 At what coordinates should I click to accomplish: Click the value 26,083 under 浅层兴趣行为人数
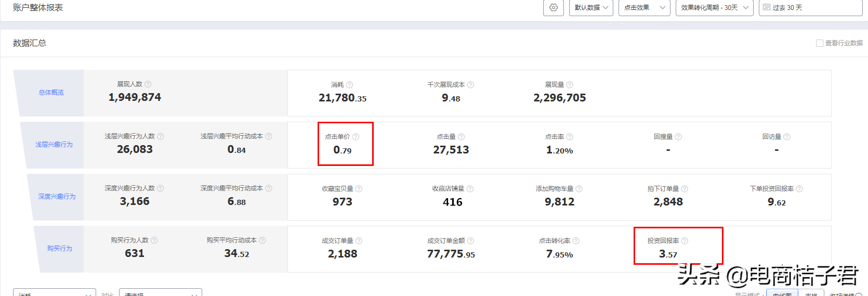click(135, 149)
